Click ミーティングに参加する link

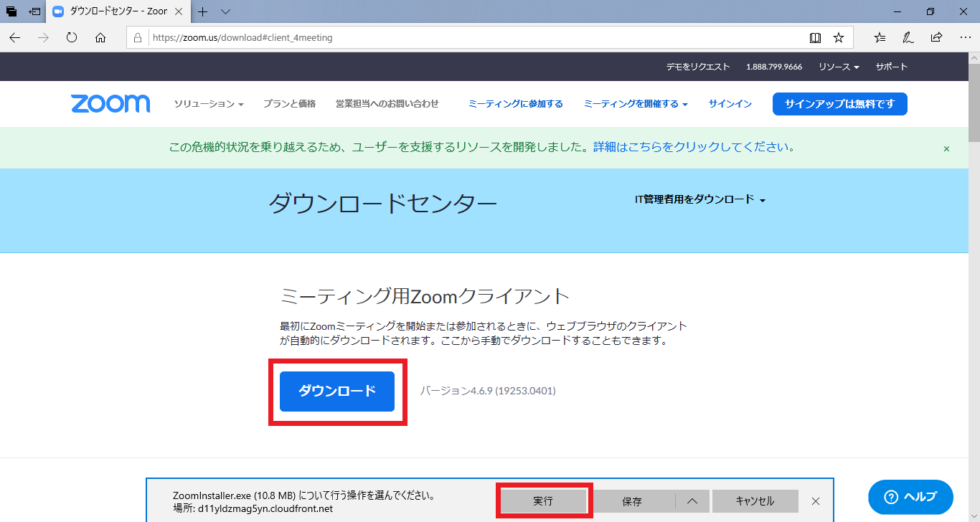point(515,104)
